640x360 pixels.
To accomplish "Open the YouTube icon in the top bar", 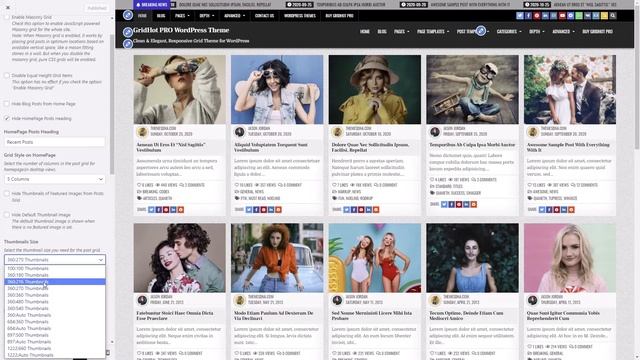I will [562, 16].
